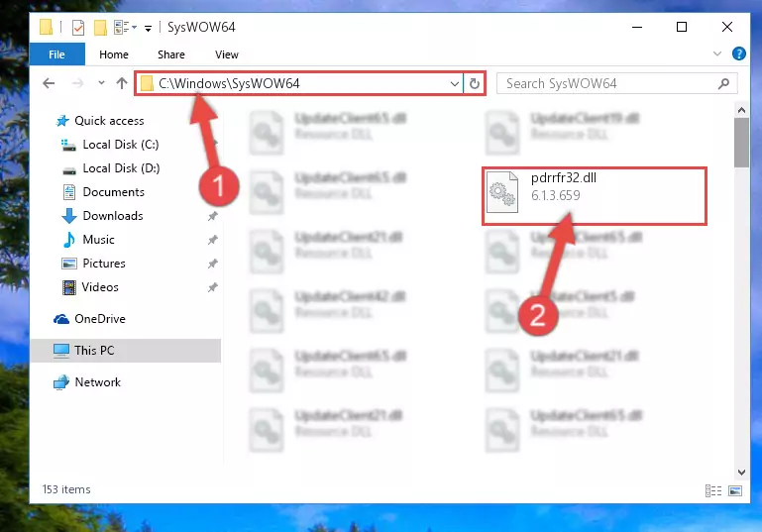This screenshot has width=762, height=532.
Task: Refresh the SysWOW64 folder view
Action: [474, 83]
